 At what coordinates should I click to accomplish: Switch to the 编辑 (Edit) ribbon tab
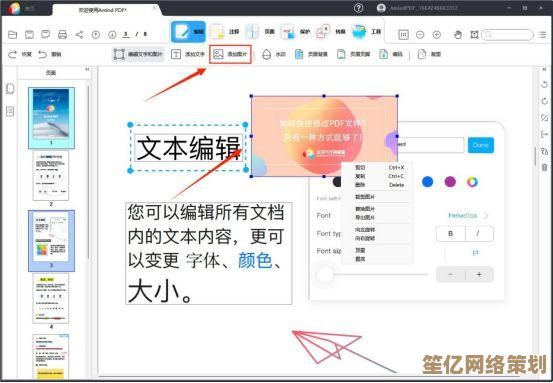point(188,32)
